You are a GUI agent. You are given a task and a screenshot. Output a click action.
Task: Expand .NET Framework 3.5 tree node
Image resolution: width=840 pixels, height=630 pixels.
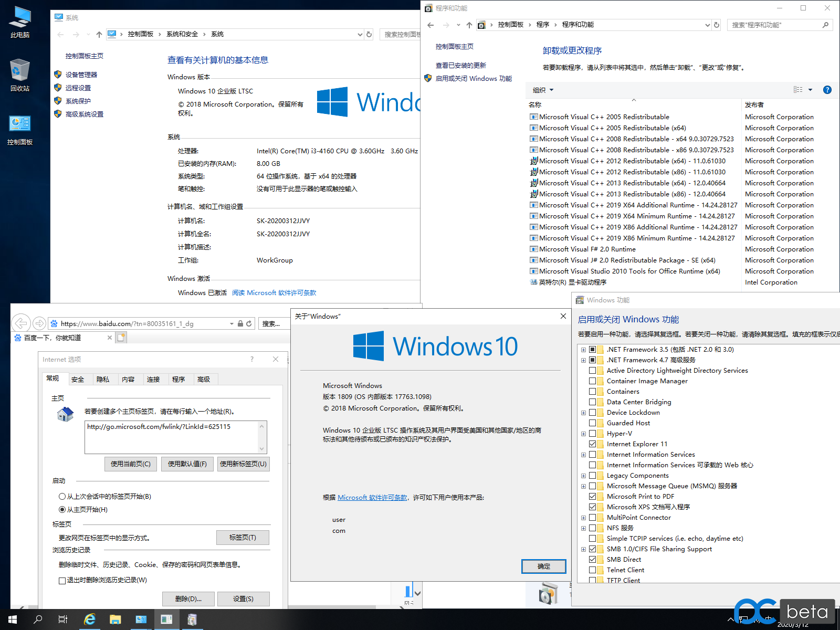pyautogui.click(x=583, y=350)
